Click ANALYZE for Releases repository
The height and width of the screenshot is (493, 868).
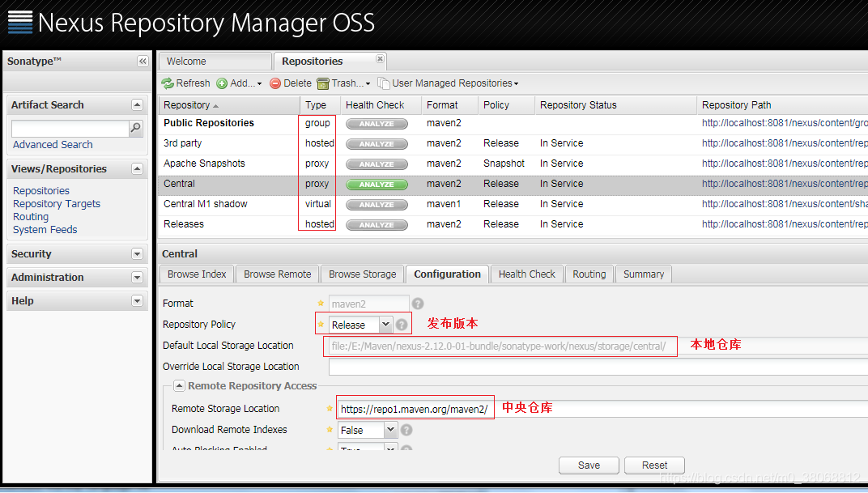pyautogui.click(x=377, y=225)
